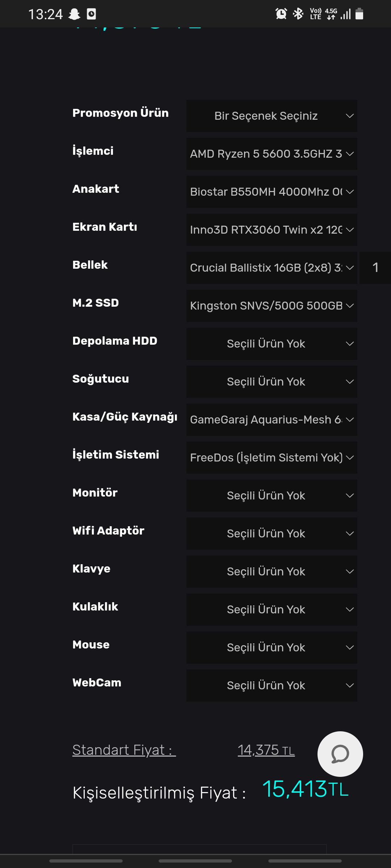The height and width of the screenshot is (868, 391).
Task: Open the Monitör dropdown
Action: tap(272, 495)
